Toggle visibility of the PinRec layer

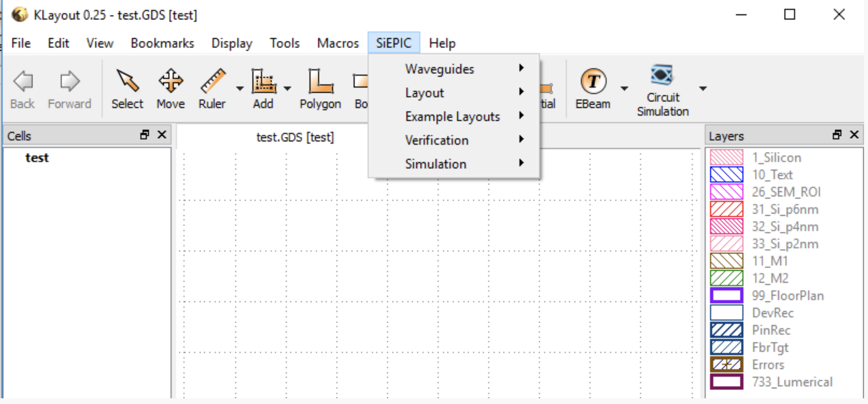[726, 330]
